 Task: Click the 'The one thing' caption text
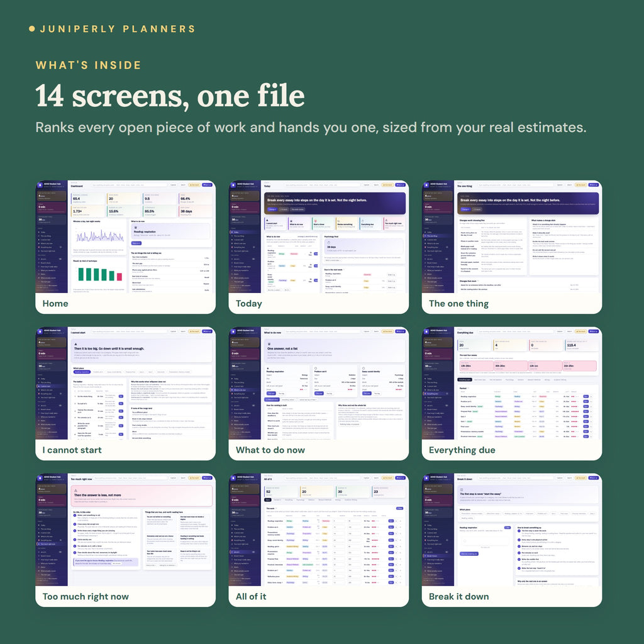pos(458,304)
